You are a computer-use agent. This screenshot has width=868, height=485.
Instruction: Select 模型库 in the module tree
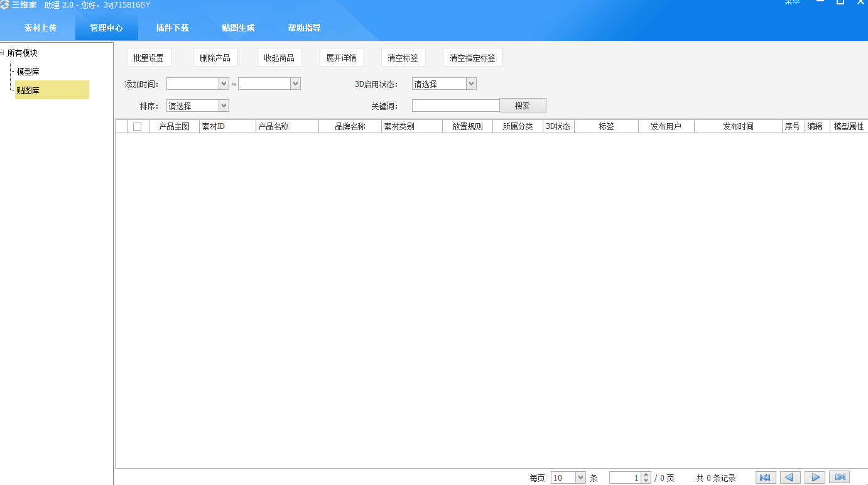tap(28, 72)
